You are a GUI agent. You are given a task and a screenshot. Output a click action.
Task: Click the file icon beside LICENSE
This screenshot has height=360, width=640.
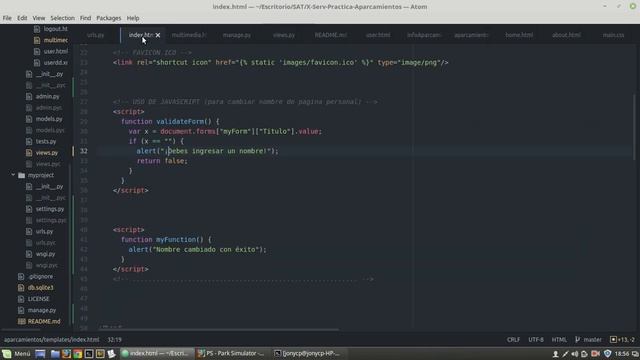pos(21,299)
